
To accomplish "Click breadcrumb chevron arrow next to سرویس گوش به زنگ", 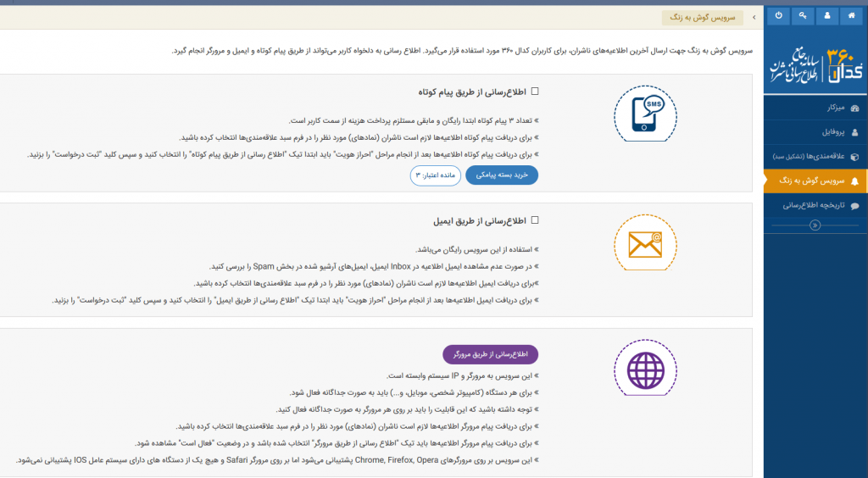I will (x=754, y=17).
